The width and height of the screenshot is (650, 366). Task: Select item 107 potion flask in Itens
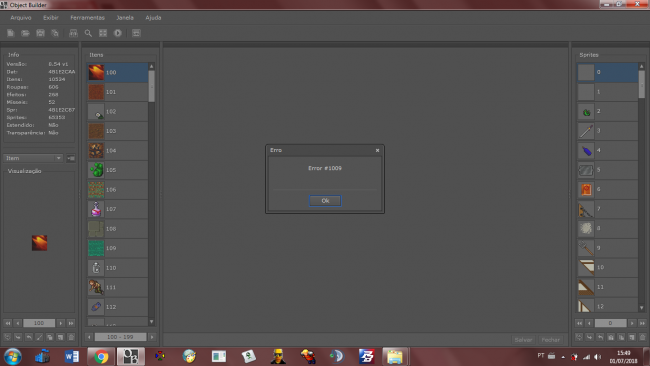coord(117,209)
